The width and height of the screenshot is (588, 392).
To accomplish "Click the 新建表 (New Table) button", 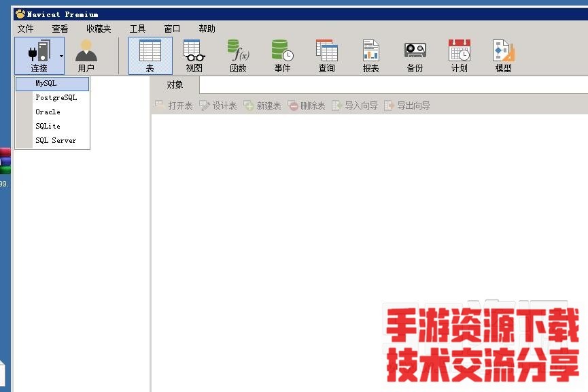I will pos(262,106).
